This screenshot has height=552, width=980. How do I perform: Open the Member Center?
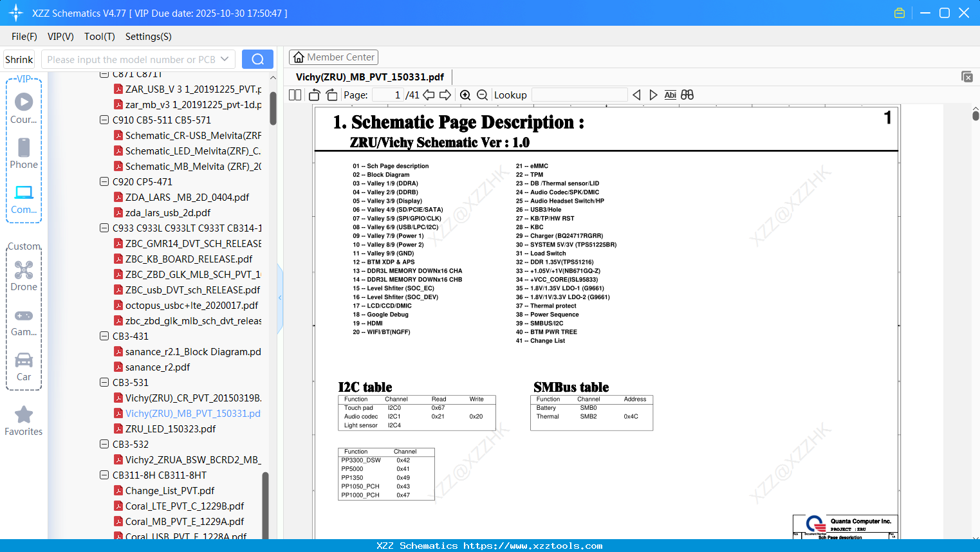point(333,57)
